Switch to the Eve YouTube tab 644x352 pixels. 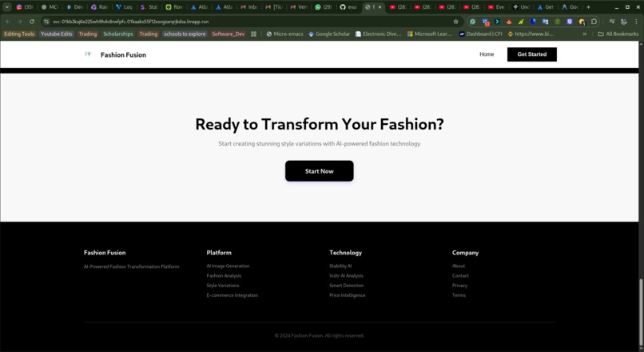pyautogui.click(x=496, y=7)
